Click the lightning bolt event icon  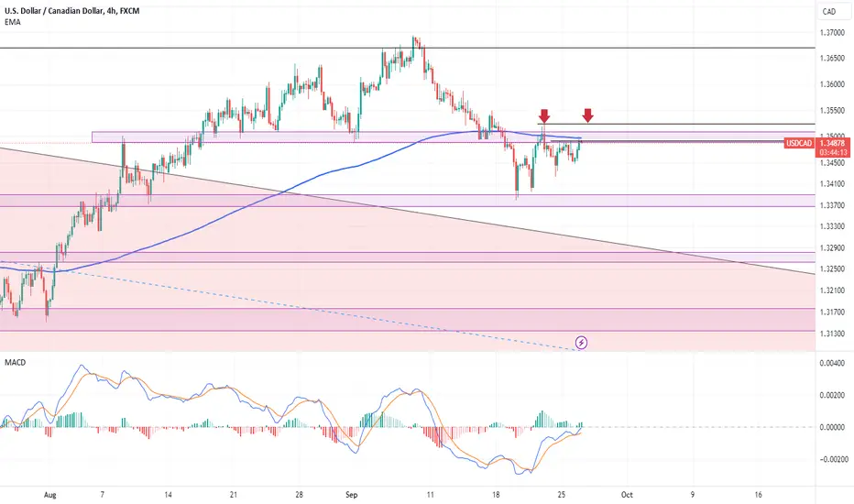pos(581,343)
